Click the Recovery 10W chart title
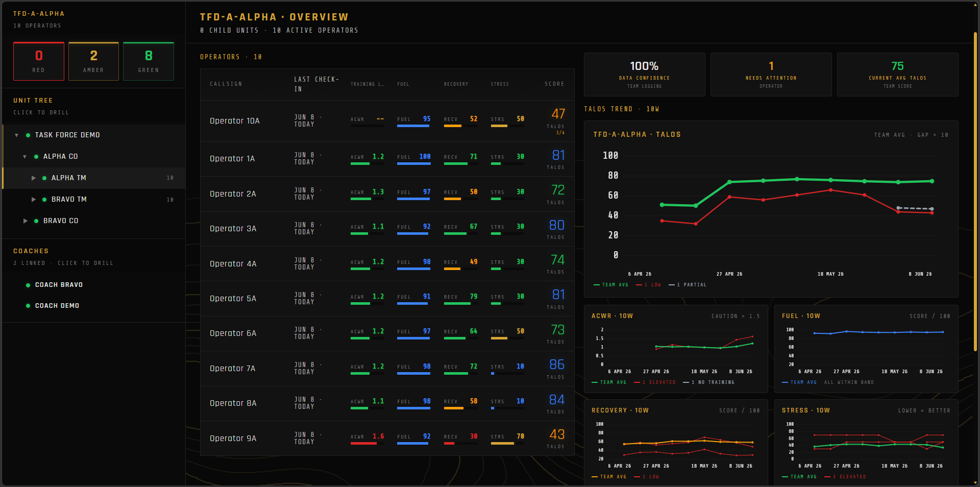The height and width of the screenshot is (487, 980). pos(620,411)
